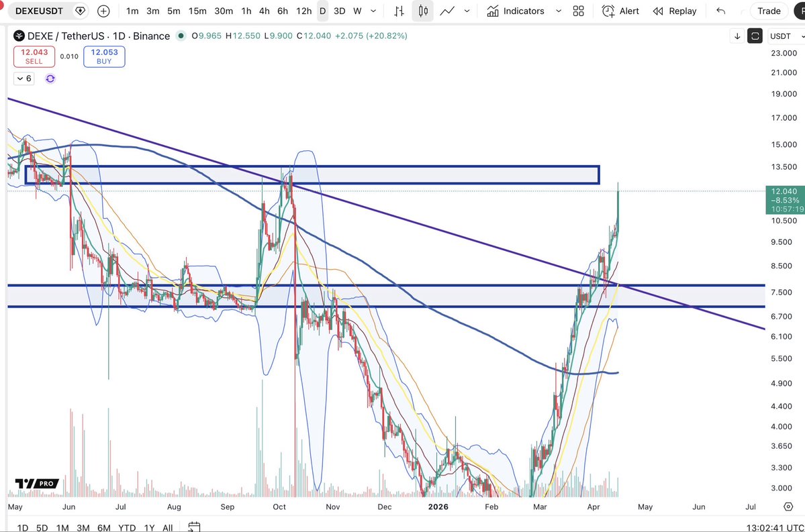Open the go-to-date calendar icon
This screenshot has width=805, height=532.
tap(194, 527)
